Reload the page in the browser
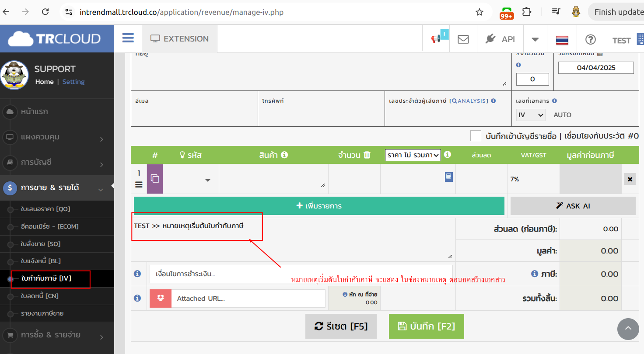The height and width of the screenshot is (354, 644). tap(45, 12)
